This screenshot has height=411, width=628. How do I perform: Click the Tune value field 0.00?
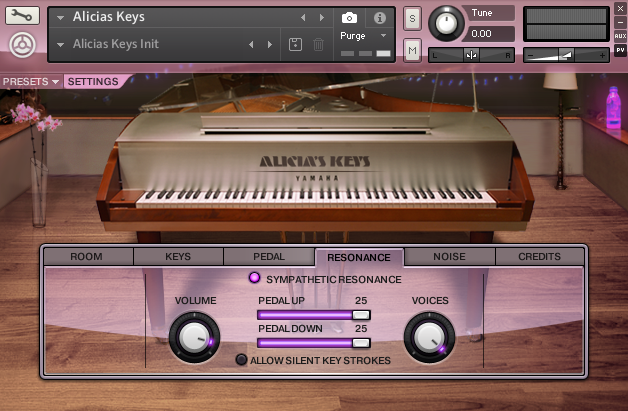click(489, 34)
